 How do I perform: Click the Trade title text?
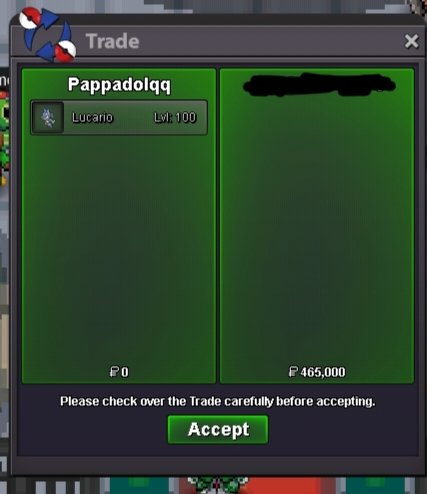(112, 41)
